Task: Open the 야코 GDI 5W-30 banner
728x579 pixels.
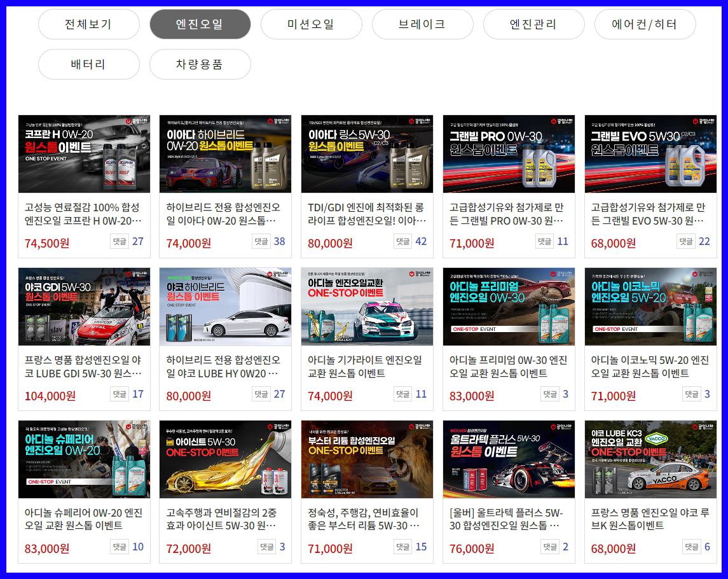Action: pyautogui.click(x=84, y=307)
